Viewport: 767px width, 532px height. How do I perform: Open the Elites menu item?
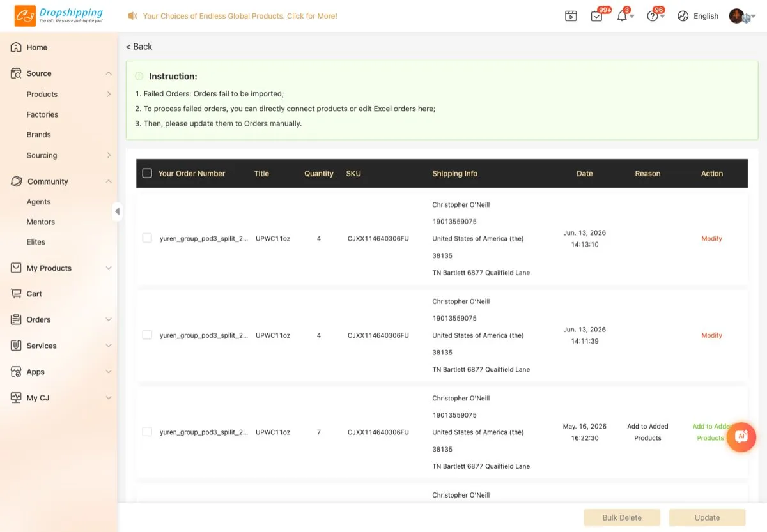(x=36, y=242)
